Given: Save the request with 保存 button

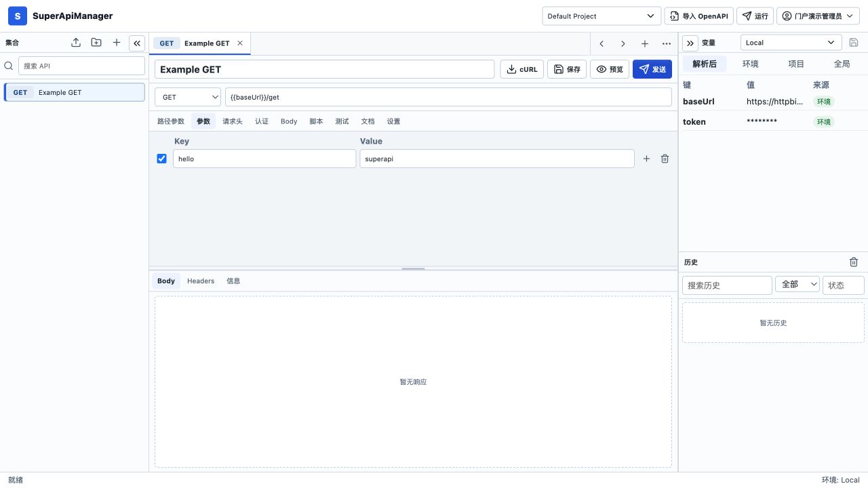Looking at the screenshot, I should click(x=567, y=69).
